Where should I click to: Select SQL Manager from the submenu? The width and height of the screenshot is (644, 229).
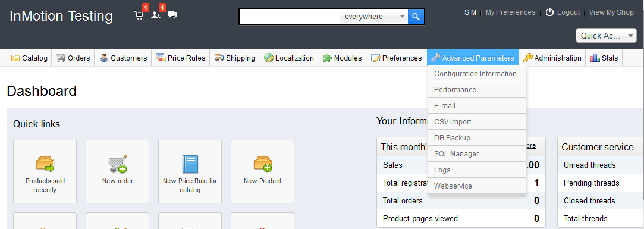click(x=477, y=154)
